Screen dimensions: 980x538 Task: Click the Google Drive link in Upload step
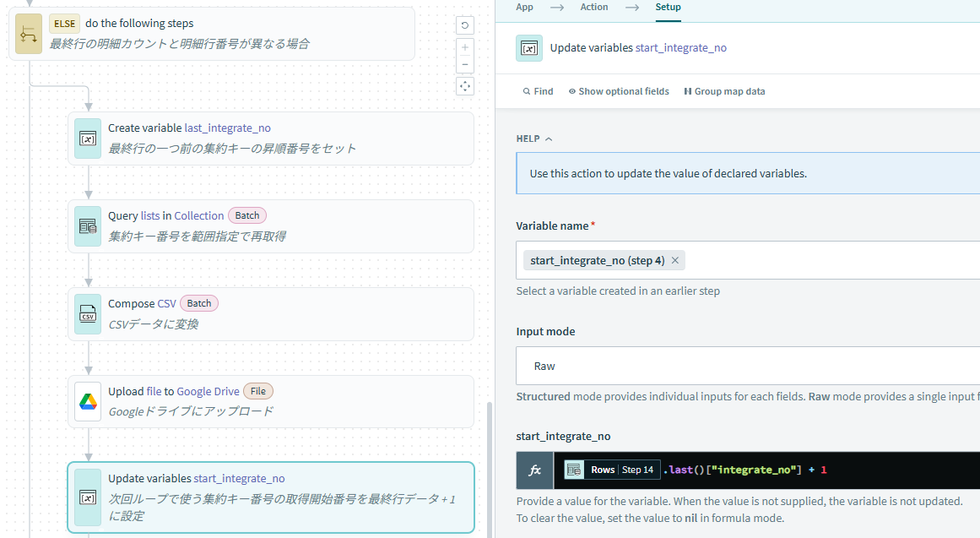[208, 391]
